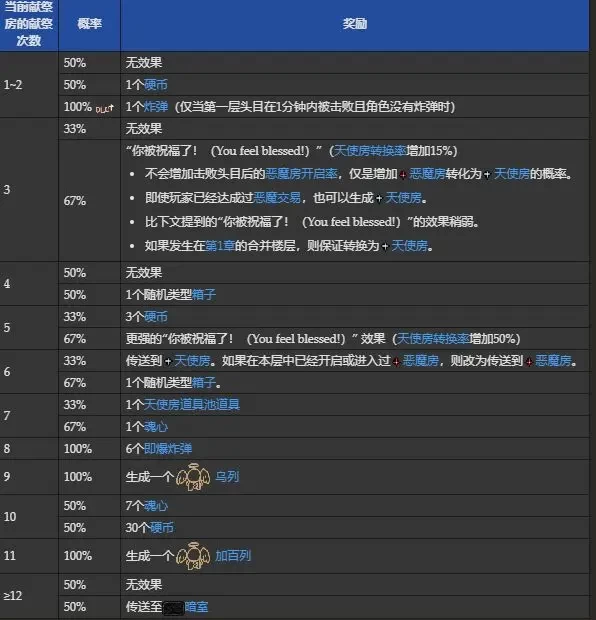Open the 恶魔房开启率 link

coord(301,174)
